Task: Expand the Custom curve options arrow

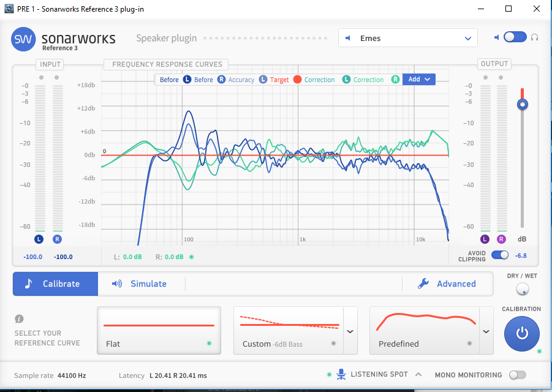Action: (x=350, y=331)
